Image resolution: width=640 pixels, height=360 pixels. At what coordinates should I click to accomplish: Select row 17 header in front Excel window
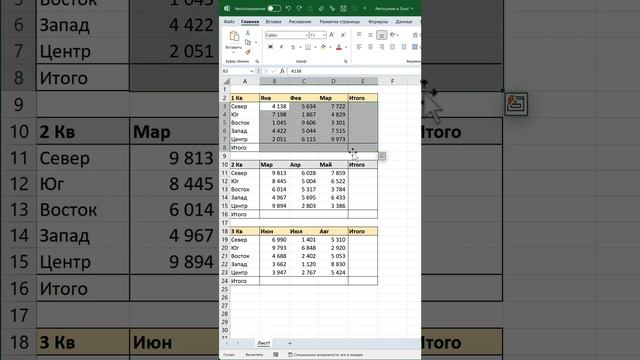224,223
